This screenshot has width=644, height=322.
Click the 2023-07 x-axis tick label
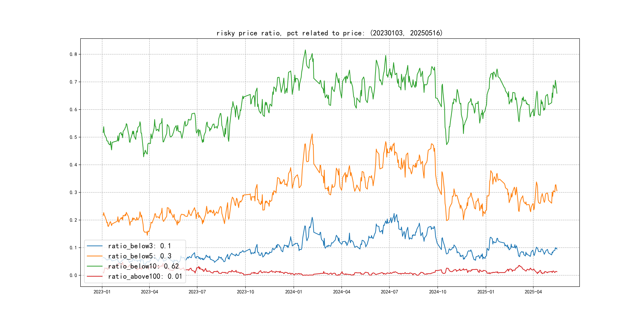pyautogui.click(x=197, y=292)
